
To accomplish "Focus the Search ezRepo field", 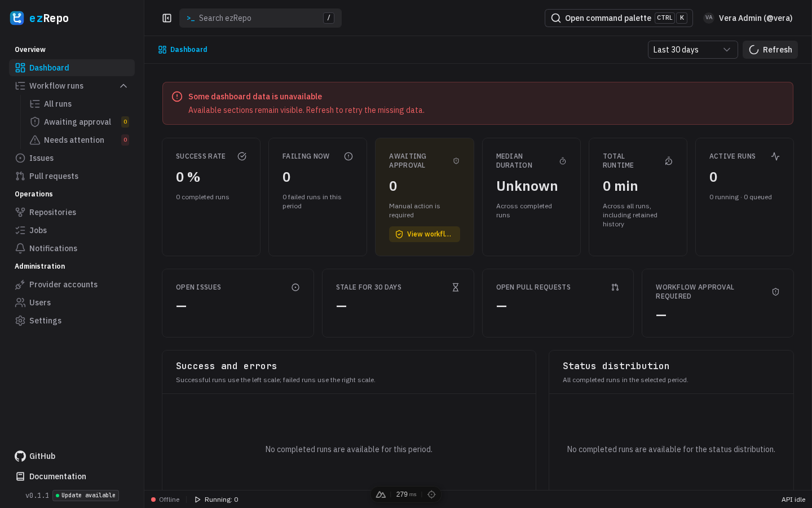I will pos(261,18).
